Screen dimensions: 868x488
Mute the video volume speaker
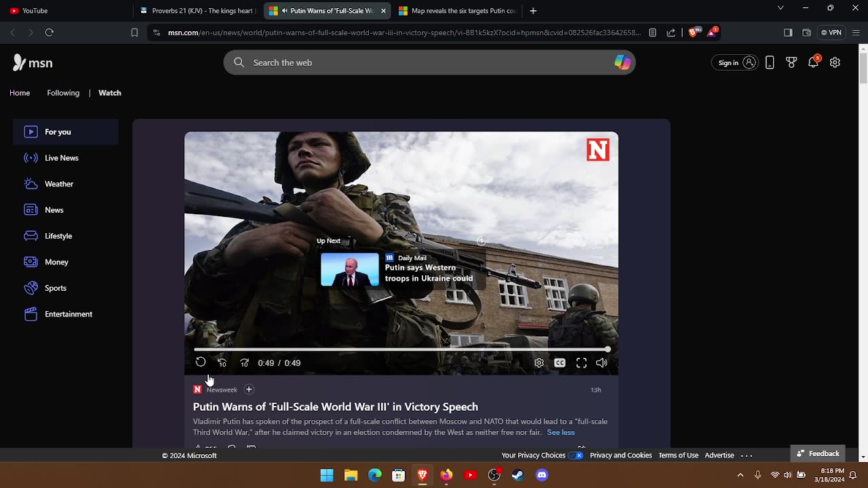pos(601,363)
